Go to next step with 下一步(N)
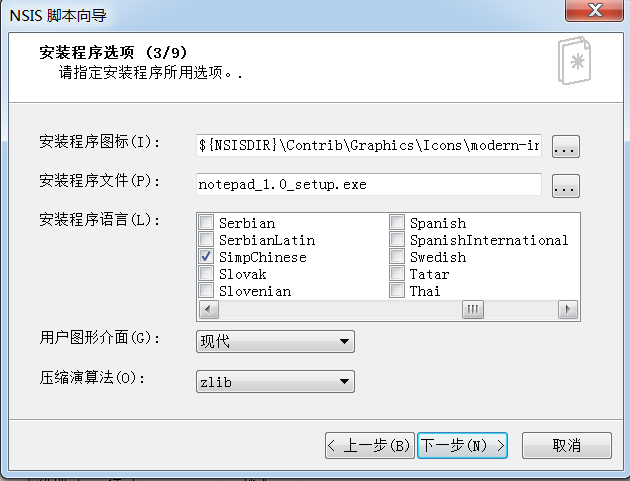This screenshot has height=481, width=630. coord(462,446)
